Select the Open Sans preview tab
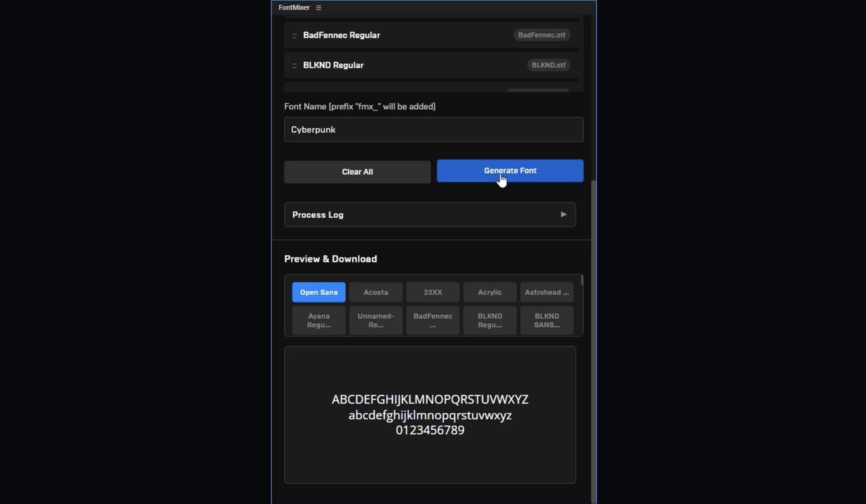 [318, 293]
